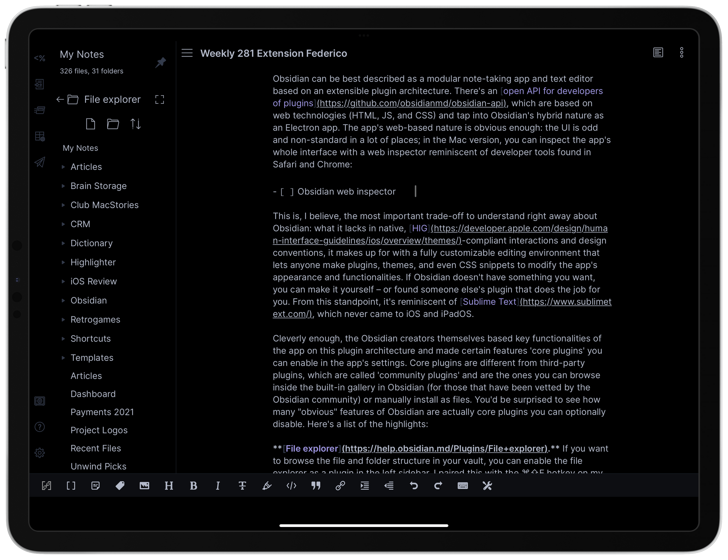Check the Obsidian web inspector task
Image resolution: width=728 pixels, height=560 pixels.
(287, 192)
